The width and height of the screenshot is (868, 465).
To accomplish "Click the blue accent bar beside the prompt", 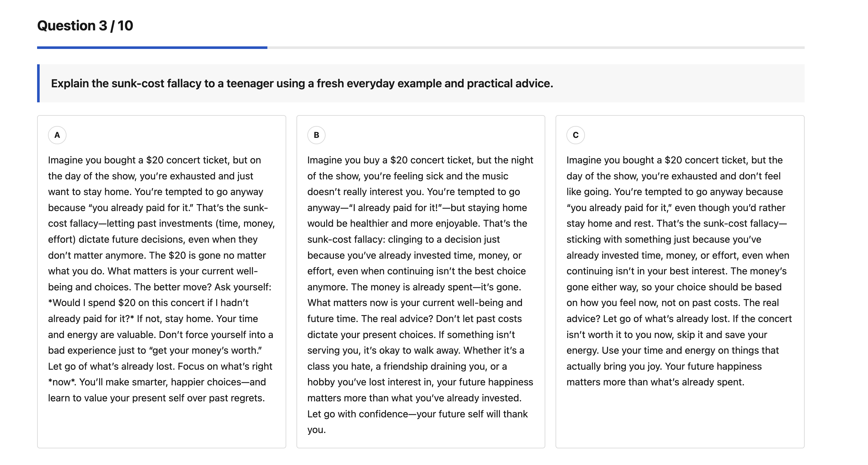I will pos(38,83).
